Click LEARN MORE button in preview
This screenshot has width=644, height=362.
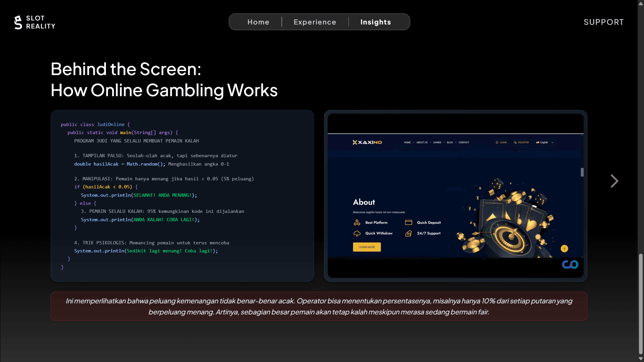pyautogui.click(x=367, y=247)
